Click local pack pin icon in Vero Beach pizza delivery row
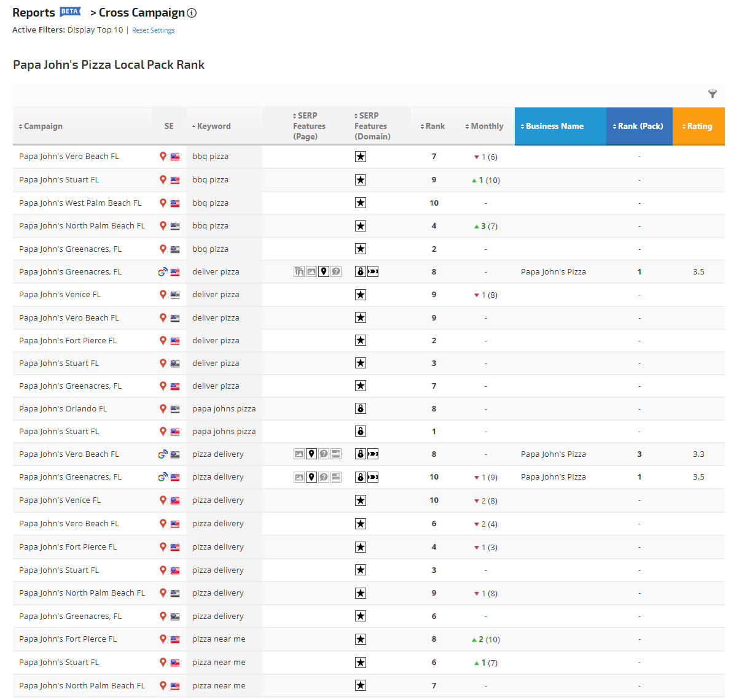 (x=311, y=454)
